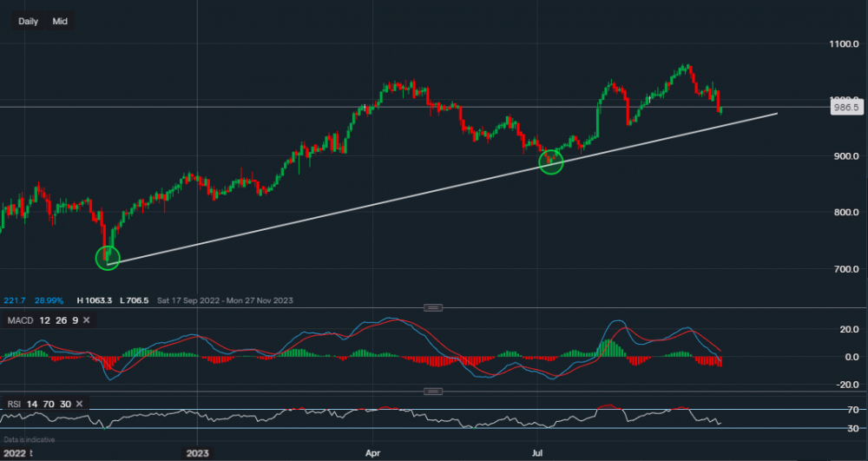Click the resize handle above the MACD pane

click(432, 307)
